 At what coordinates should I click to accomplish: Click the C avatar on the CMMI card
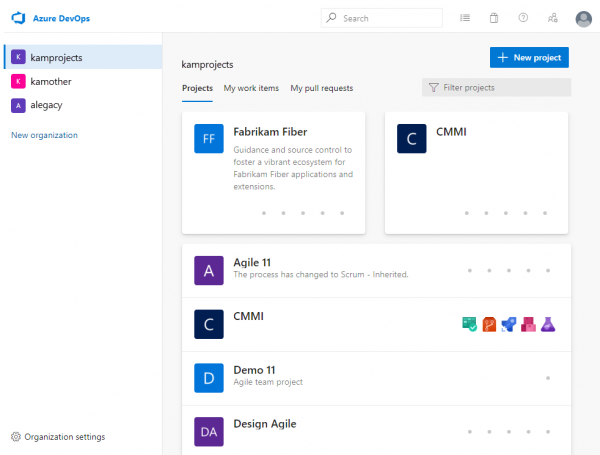(x=411, y=139)
